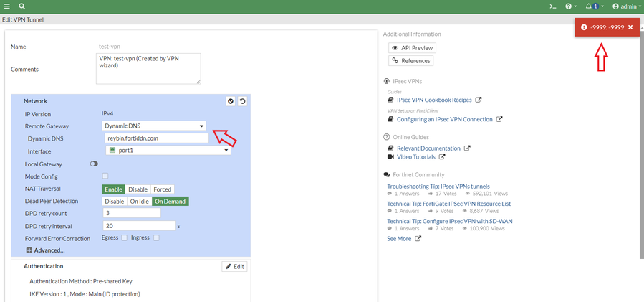Image resolution: width=644 pixels, height=302 pixels.
Task: Click the Dynamic DNS hostname field
Action: tap(158, 138)
